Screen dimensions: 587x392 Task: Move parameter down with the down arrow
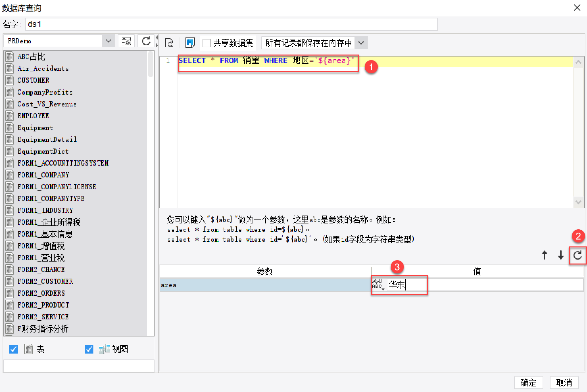pyautogui.click(x=561, y=255)
